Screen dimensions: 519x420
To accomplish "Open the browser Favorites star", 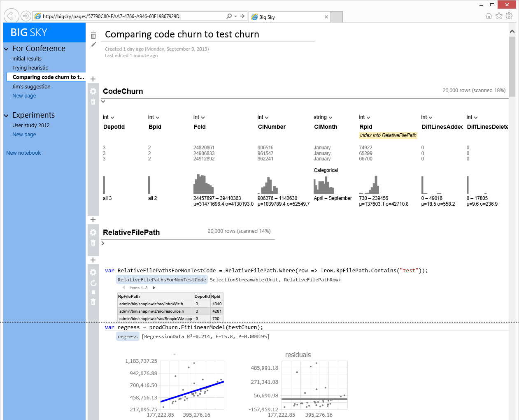I will click(x=499, y=16).
